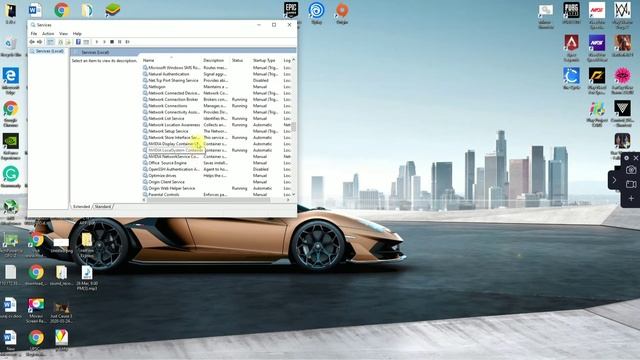The image size is (640, 360).
Task: Open the Watch Dogs desktop shortcut
Action: tap(622, 15)
